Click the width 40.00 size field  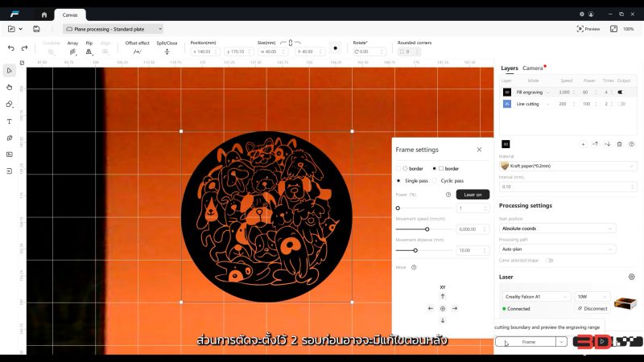(272, 51)
